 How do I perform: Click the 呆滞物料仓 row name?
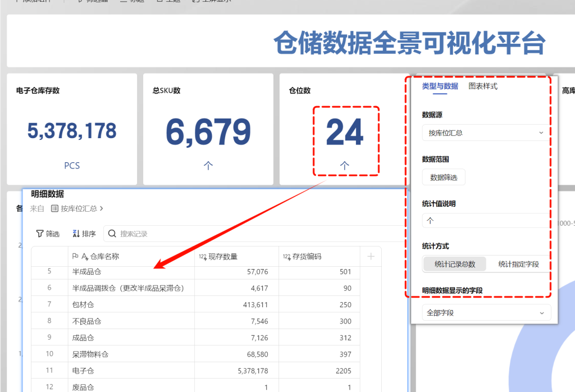(90, 354)
